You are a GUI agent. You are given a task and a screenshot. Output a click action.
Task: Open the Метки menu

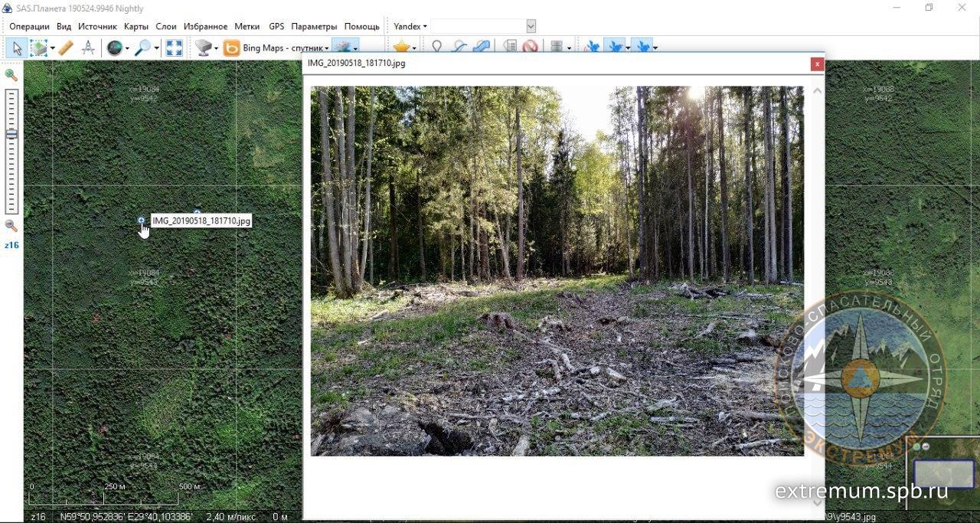tap(247, 26)
